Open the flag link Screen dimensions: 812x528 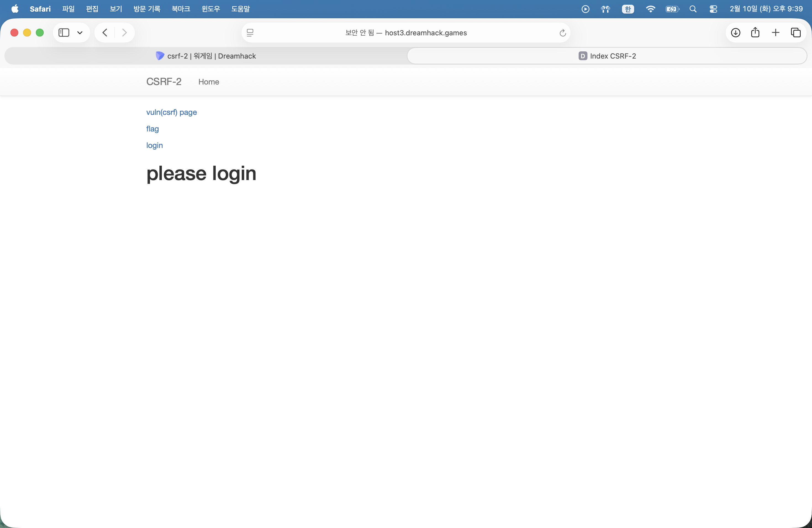click(152, 129)
